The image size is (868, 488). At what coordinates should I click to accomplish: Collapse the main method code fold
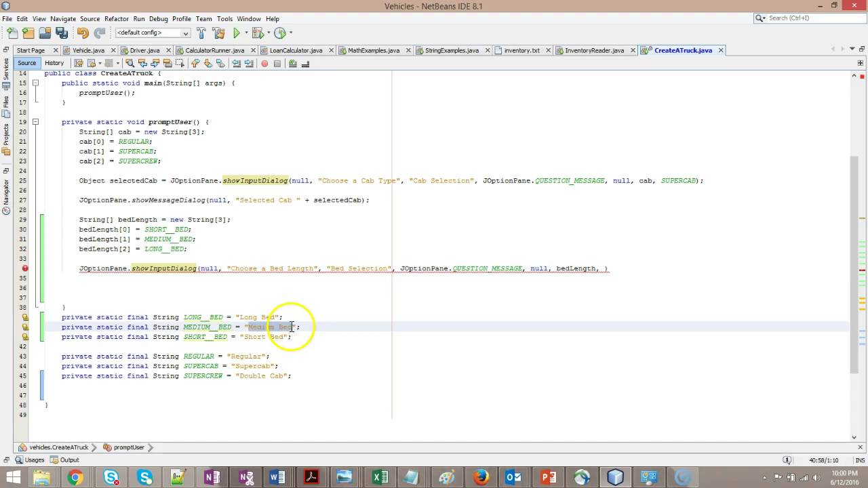pyautogui.click(x=35, y=83)
